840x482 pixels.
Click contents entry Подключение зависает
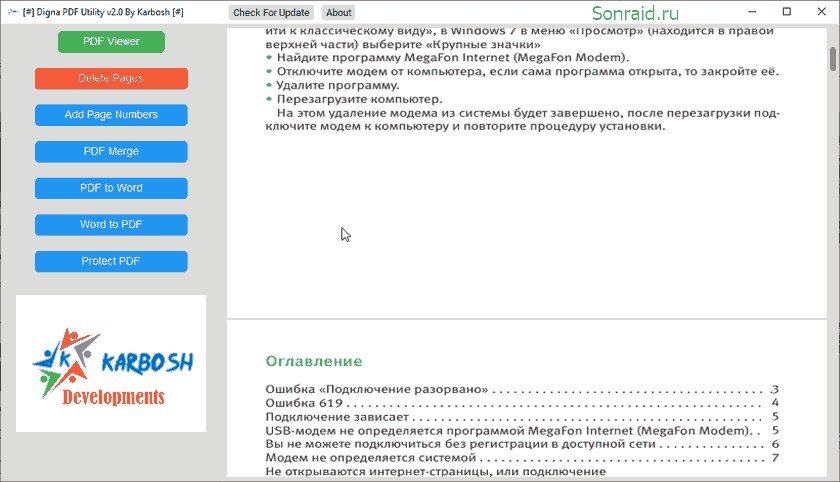tap(522, 417)
